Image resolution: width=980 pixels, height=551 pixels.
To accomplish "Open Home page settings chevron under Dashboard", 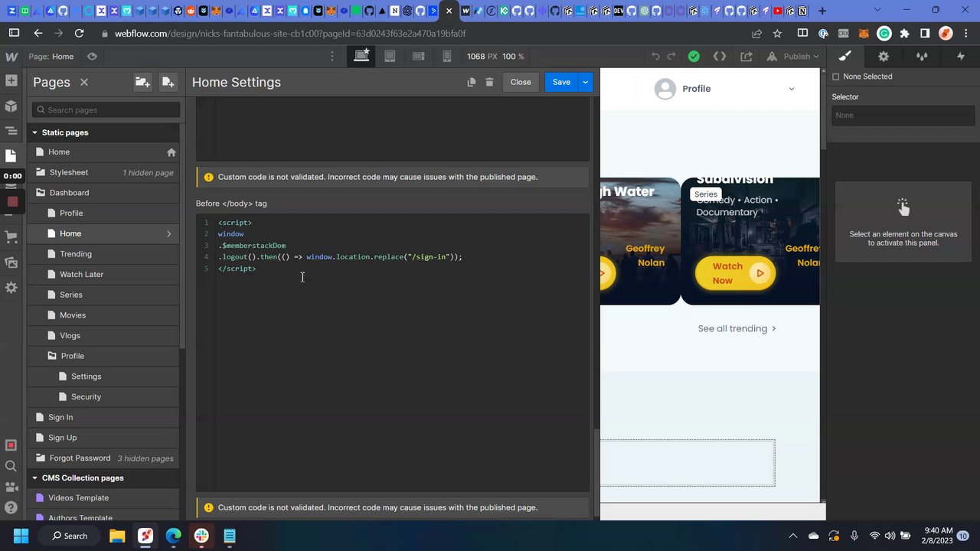I will point(168,233).
